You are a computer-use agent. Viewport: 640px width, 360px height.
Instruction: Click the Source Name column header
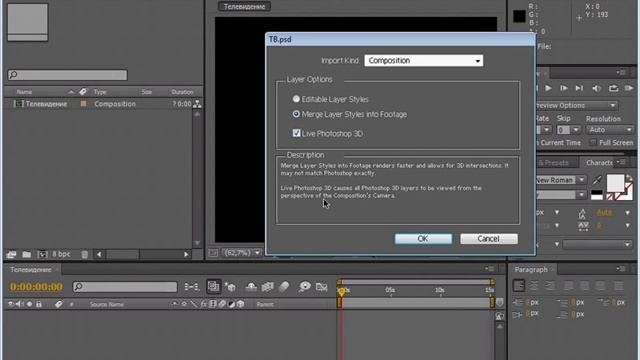107,304
